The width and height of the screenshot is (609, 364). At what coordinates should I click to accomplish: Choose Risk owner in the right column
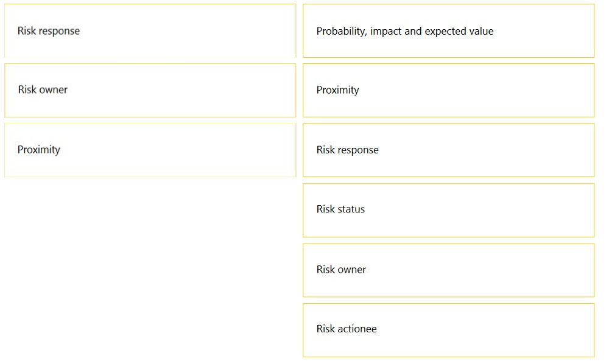449,270
